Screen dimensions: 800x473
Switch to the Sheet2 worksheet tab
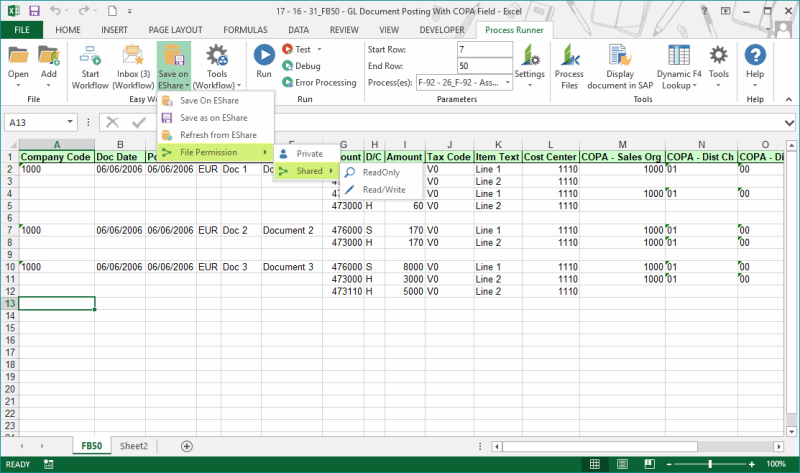133,446
